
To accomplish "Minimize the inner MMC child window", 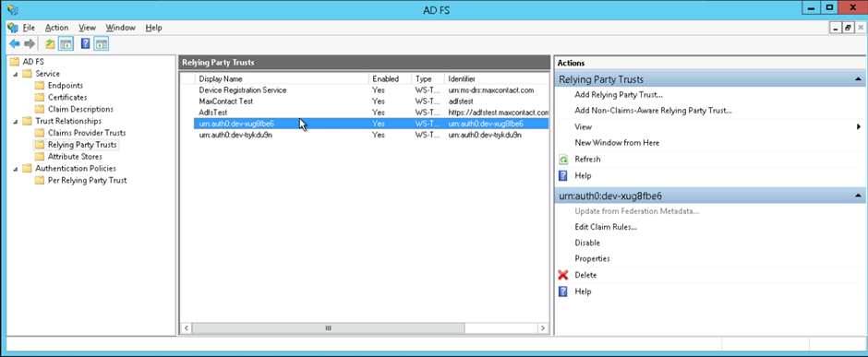I will 836,28.
